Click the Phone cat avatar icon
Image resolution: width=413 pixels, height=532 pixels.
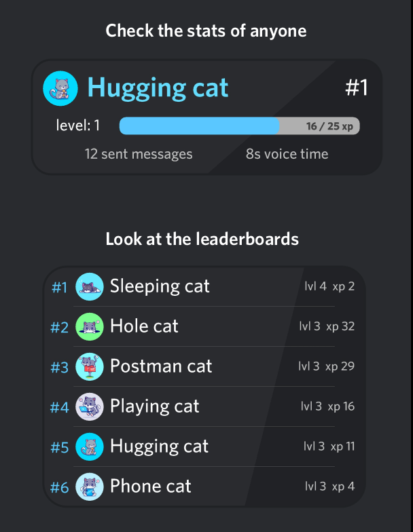pyautogui.click(x=89, y=487)
